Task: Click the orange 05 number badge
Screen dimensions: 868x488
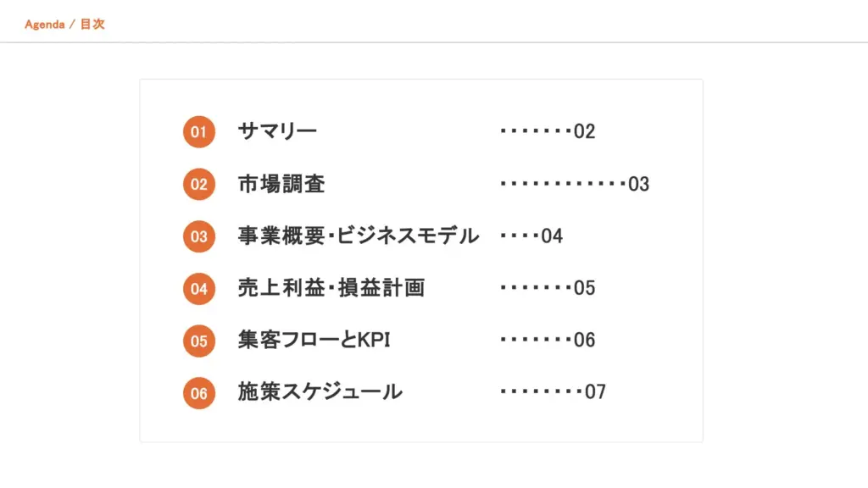Action: (198, 341)
